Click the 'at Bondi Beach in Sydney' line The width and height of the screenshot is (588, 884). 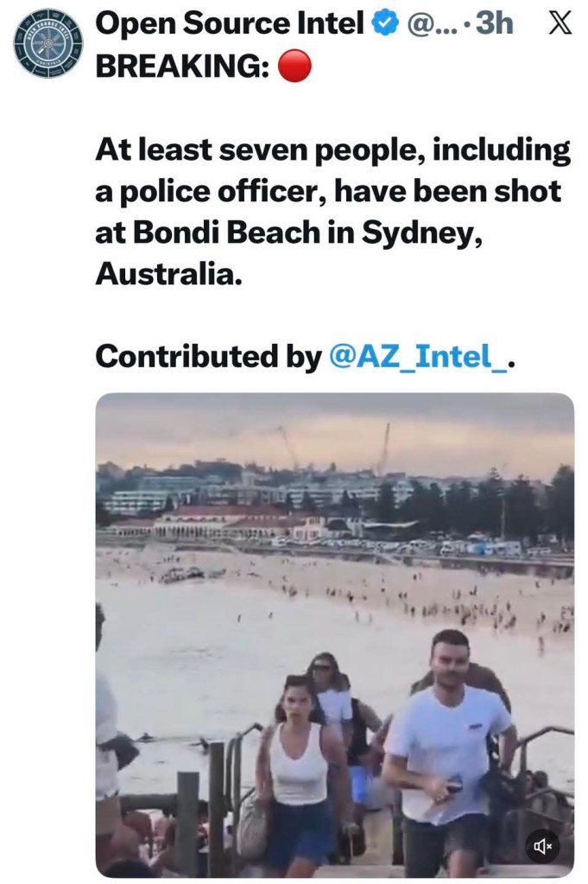[x=288, y=231]
